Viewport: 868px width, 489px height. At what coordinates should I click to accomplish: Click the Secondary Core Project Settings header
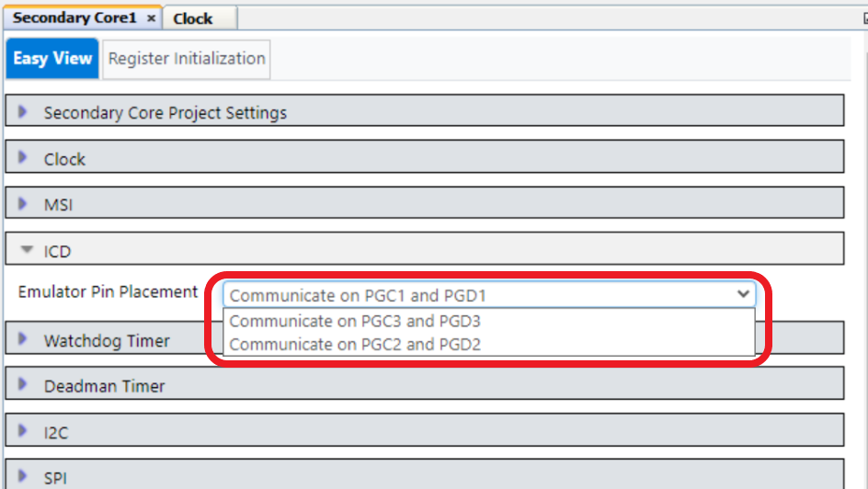pos(425,110)
